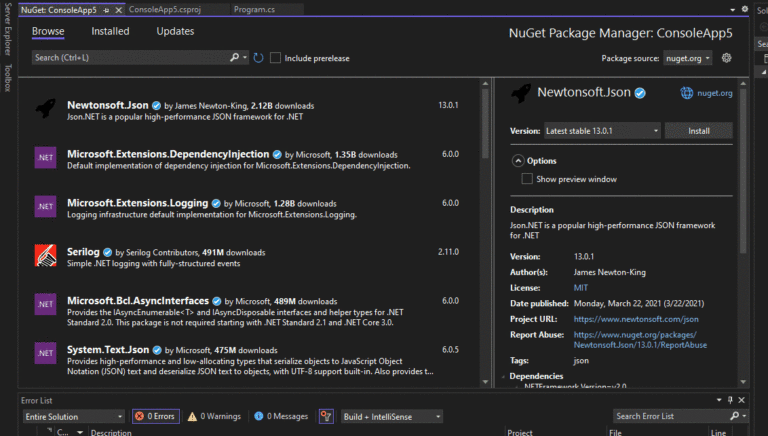Install the Newtonsoft.Json package
768x436 pixels.
[699, 131]
